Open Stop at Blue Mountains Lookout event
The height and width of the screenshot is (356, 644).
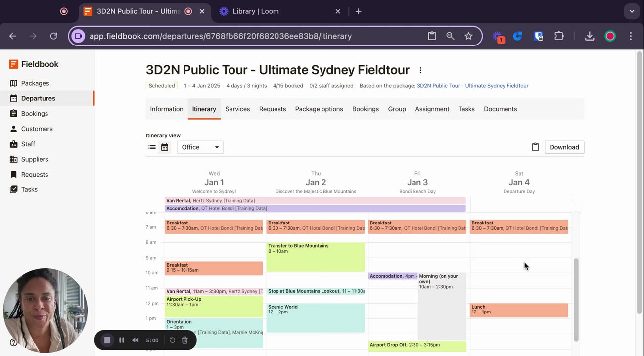[x=316, y=292]
